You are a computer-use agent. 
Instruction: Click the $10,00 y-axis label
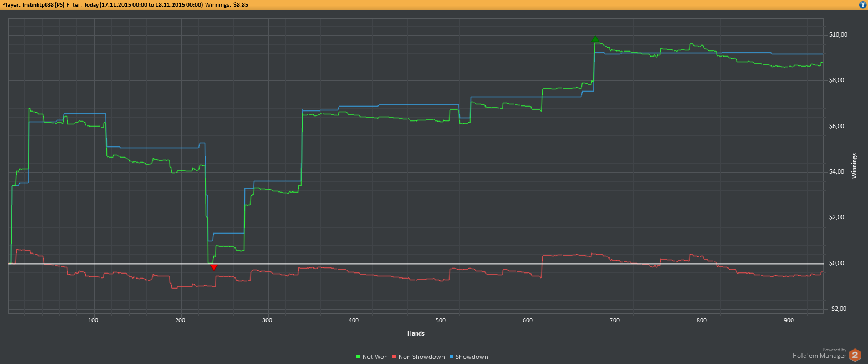coord(839,34)
